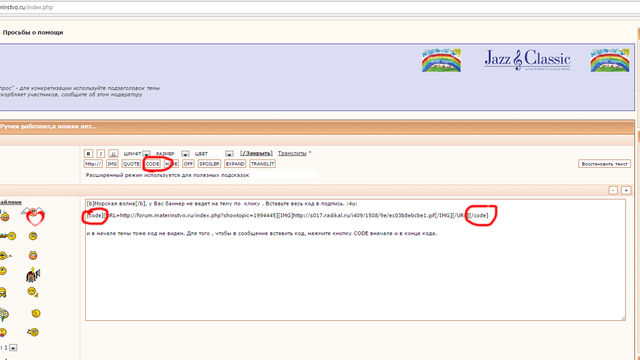The image size is (640, 360).
Task: Insert a link with the http:// button
Action: click(93, 164)
